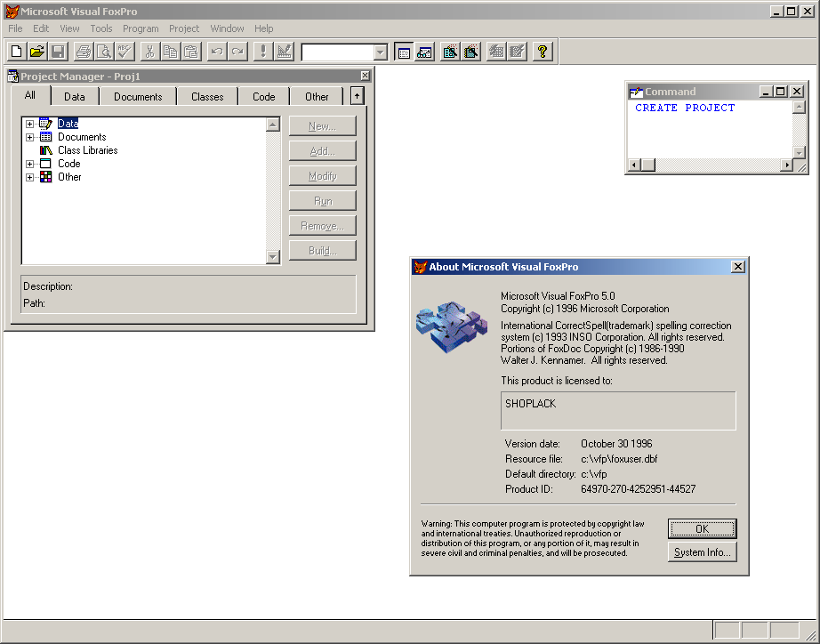Switch to the Data tab

[x=74, y=97]
